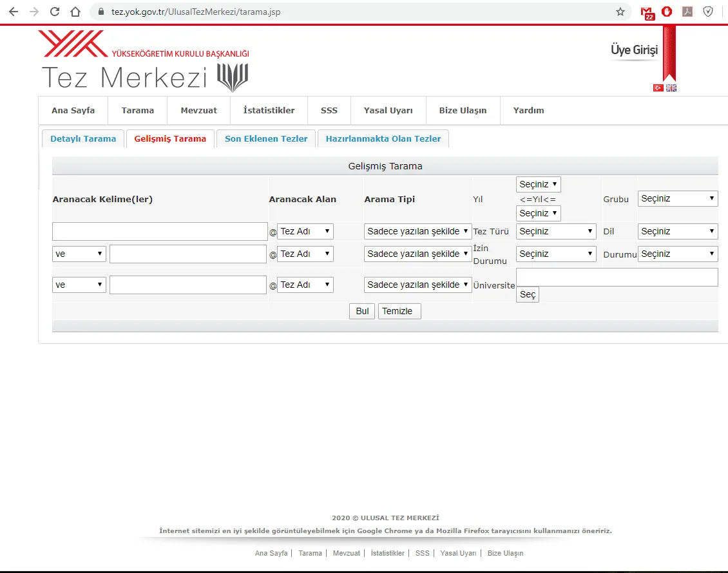Click the YÖK logo
Viewport: 728px width, 573px height.
pos(73,44)
